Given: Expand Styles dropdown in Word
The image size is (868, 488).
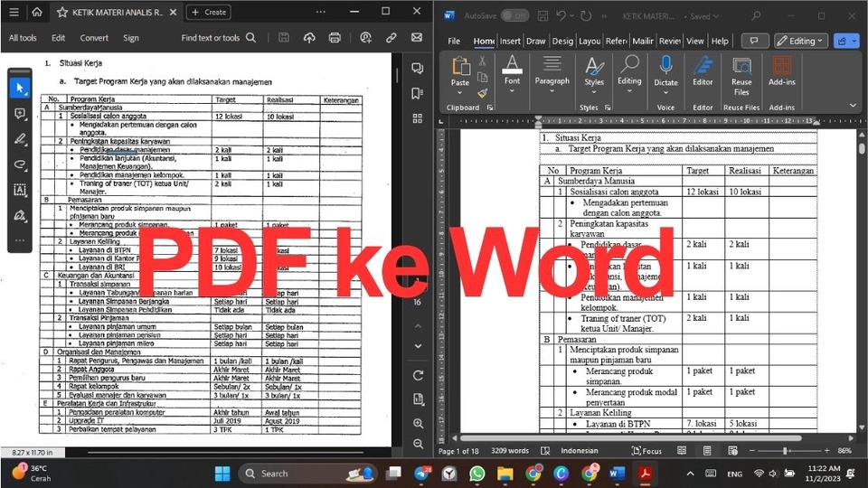Looking at the screenshot, I should [594, 92].
